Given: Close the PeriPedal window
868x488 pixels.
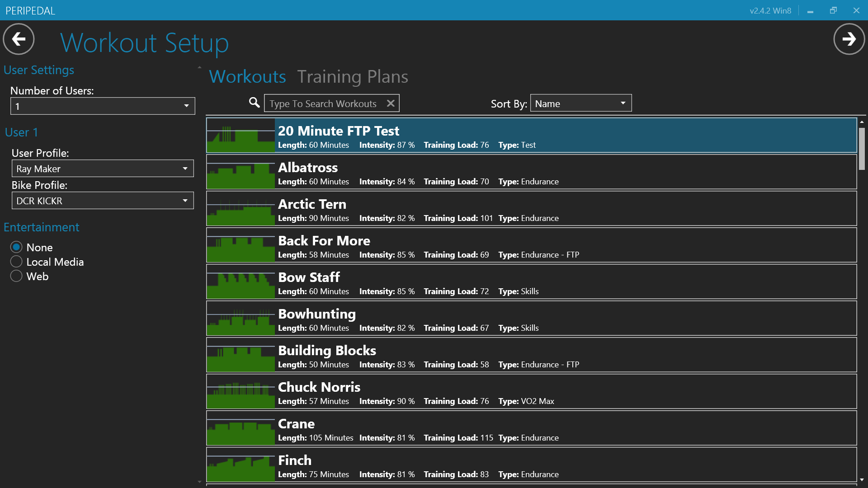Looking at the screenshot, I should [856, 10].
